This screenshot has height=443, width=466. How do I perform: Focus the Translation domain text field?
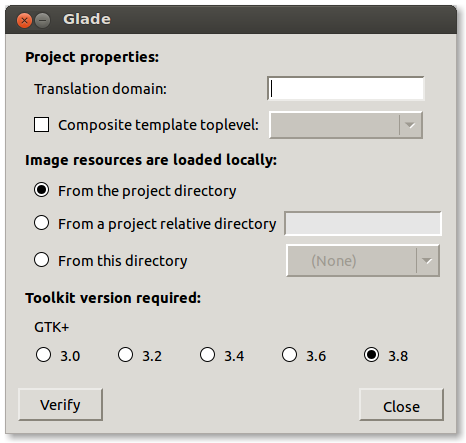tap(346, 89)
